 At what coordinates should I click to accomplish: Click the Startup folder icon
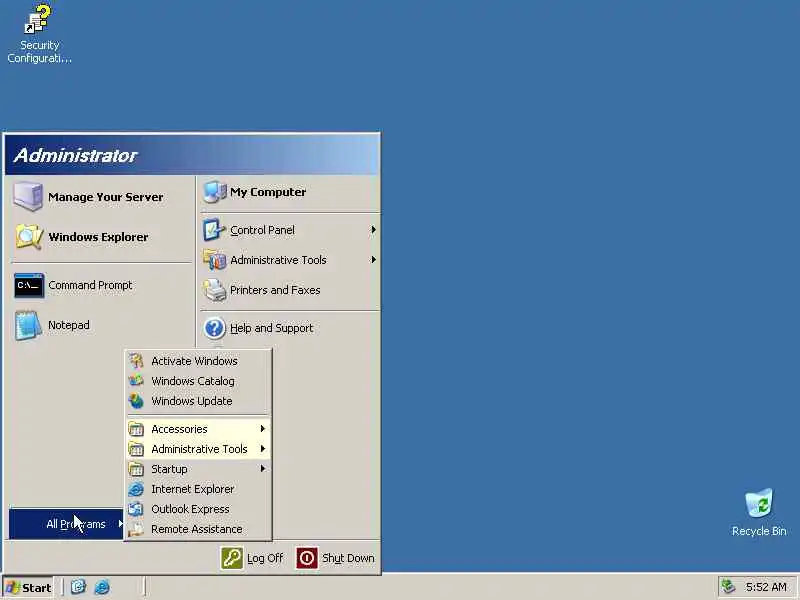click(136, 469)
